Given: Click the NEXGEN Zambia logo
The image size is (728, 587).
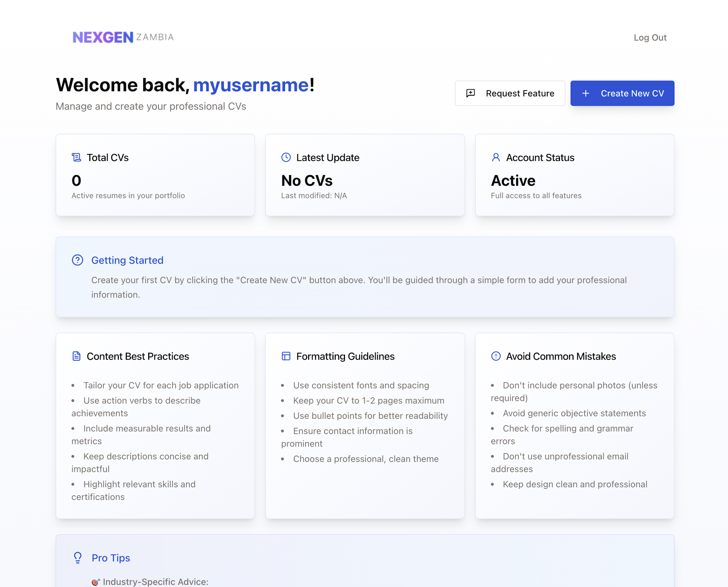Looking at the screenshot, I should tap(123, 37).
